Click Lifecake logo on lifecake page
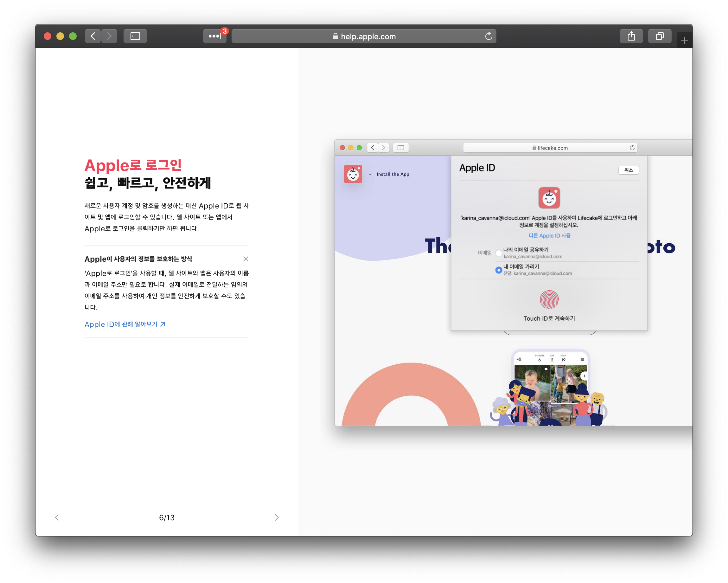 click(353, 174)
